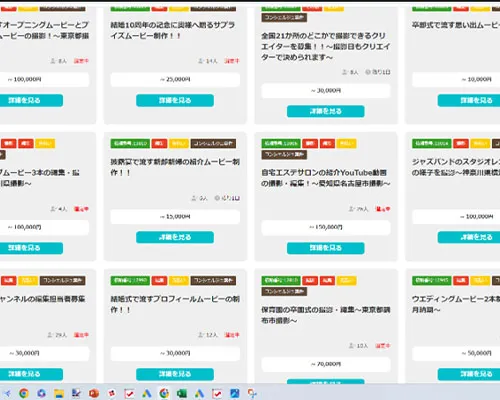Image resolution: width=500 pixels, height=400 pixels.
Task: Click applicant count icon on 結婚10周年 surprise movie card
Action: click(x=201, y=61)
